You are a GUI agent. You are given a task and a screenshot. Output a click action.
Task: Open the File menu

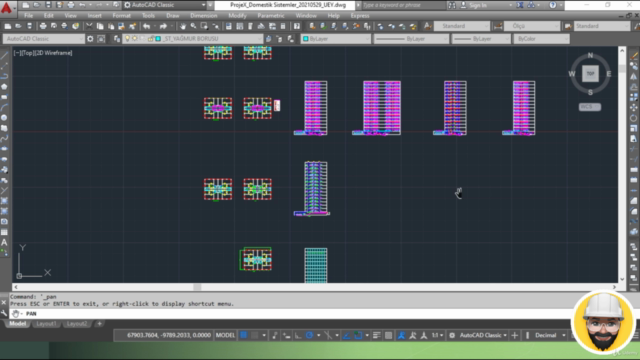[x=29, y=16]
